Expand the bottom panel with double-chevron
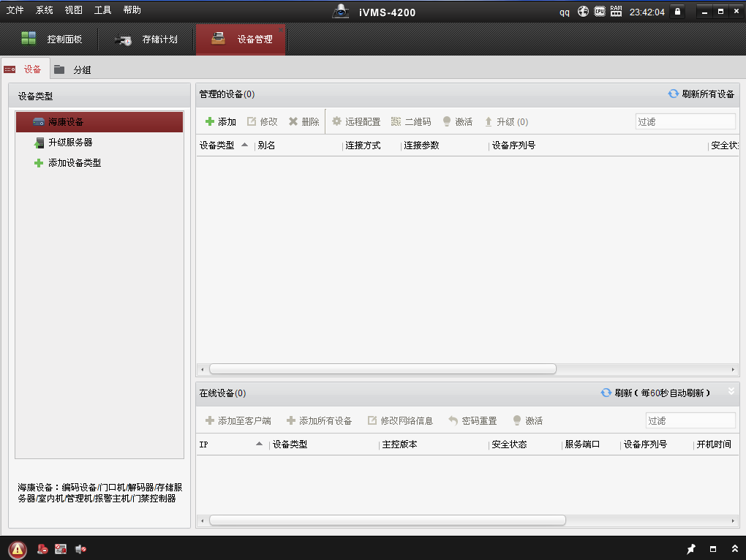The image size is (746, 560). (x=735, y=549)
